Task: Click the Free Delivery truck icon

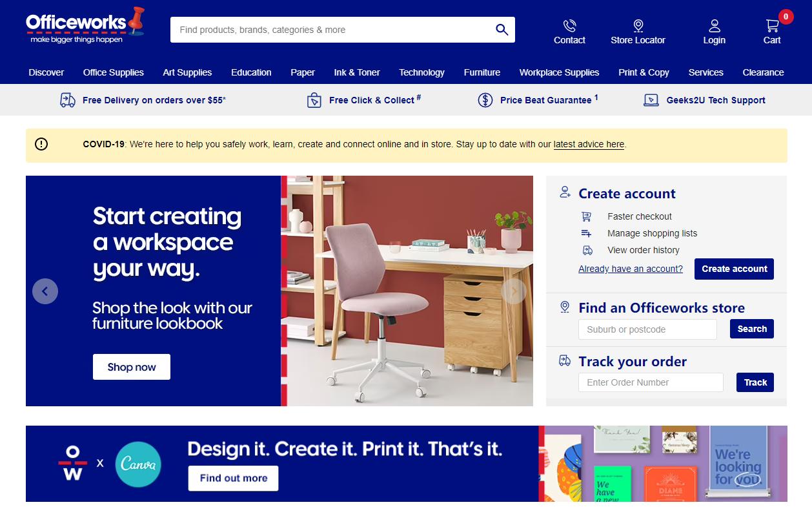Action: (68, 100)
